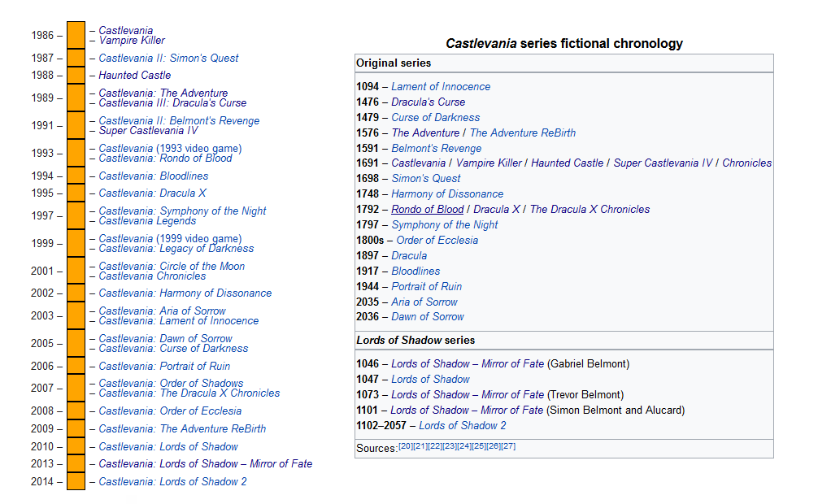This screenshot has height=504, width=818.
Task: Click the "Original series" header text
Action: click(x=394, y=63)
